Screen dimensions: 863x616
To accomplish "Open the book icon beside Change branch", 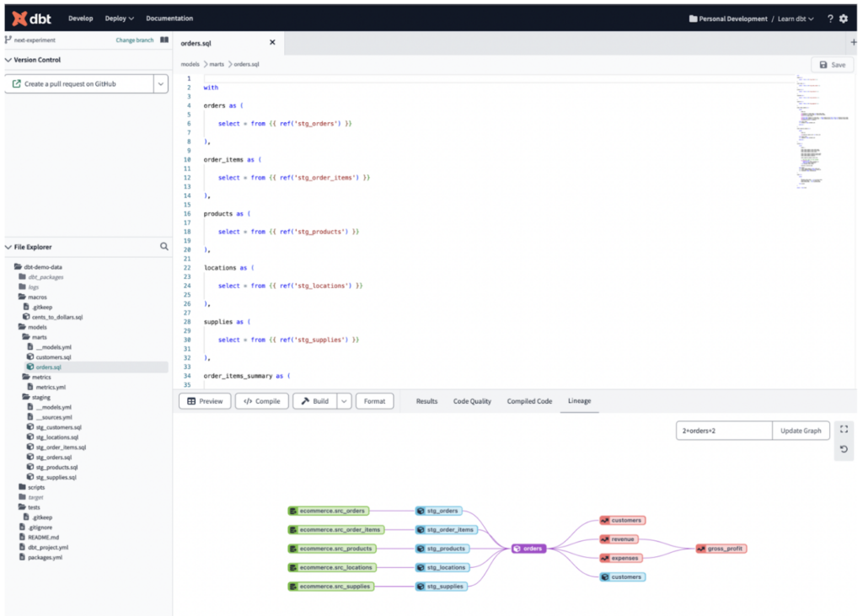I will click(x=164, y=40).
